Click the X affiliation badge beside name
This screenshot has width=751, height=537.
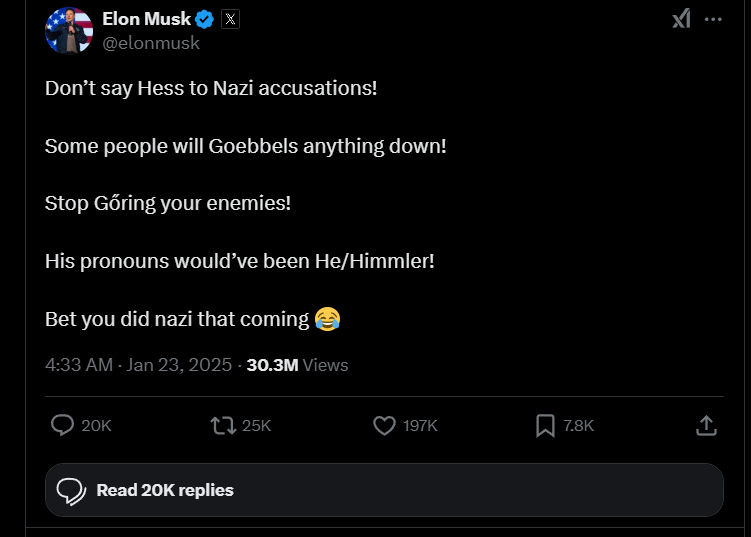point(229,19)
